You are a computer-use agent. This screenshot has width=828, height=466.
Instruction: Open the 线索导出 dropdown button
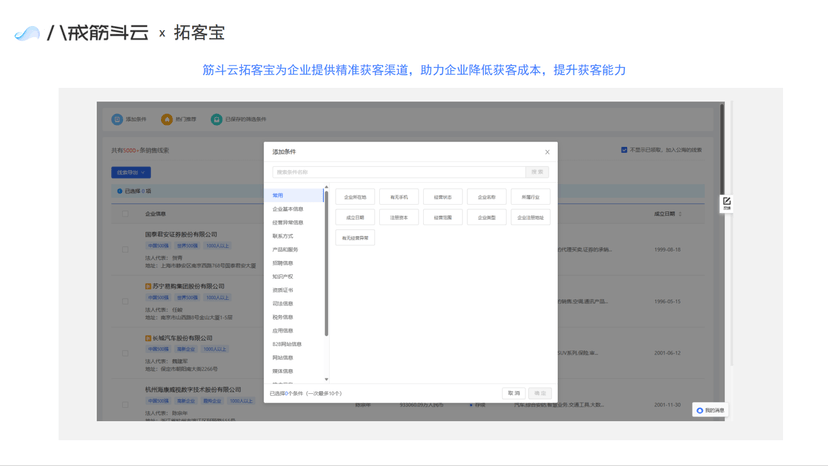click(131, 173)
